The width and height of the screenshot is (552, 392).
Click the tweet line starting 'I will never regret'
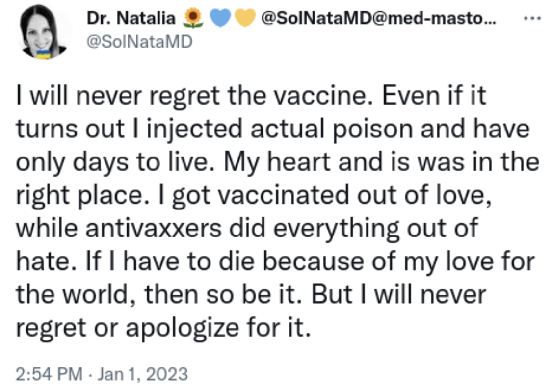click(x=251, y=97)
